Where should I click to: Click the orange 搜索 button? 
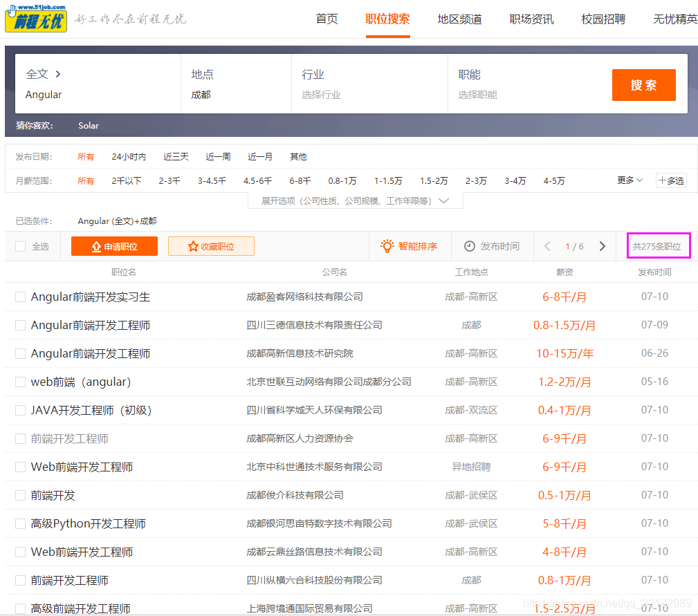643,85
